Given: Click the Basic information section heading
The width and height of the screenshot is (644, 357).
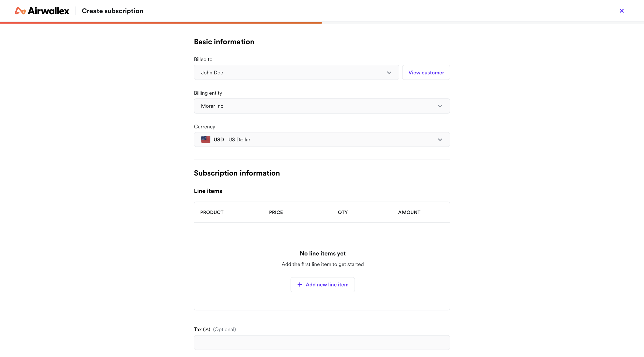Looking at the screenshot, I should 224,41.
